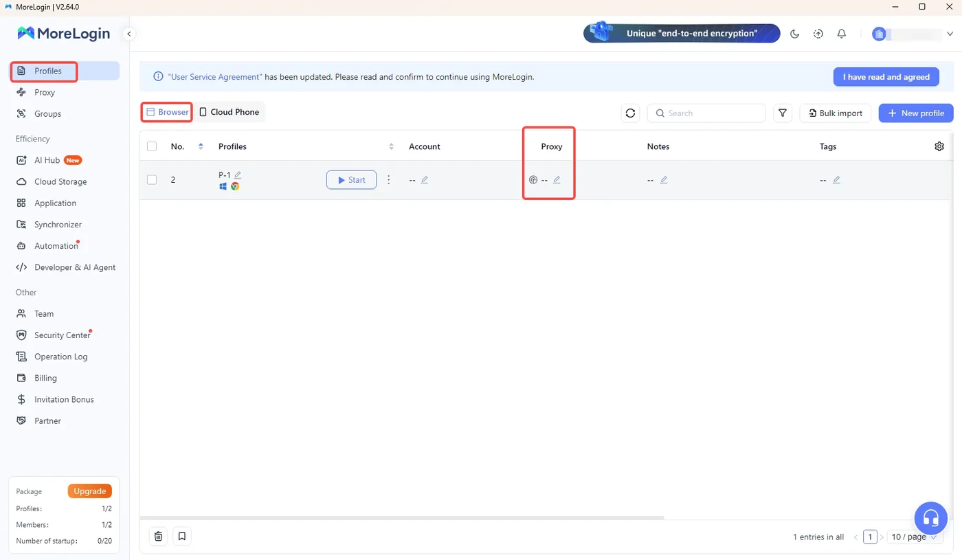Collapse the sidebar with the arrow button
962x560 pixels.
tap(128, 34)
